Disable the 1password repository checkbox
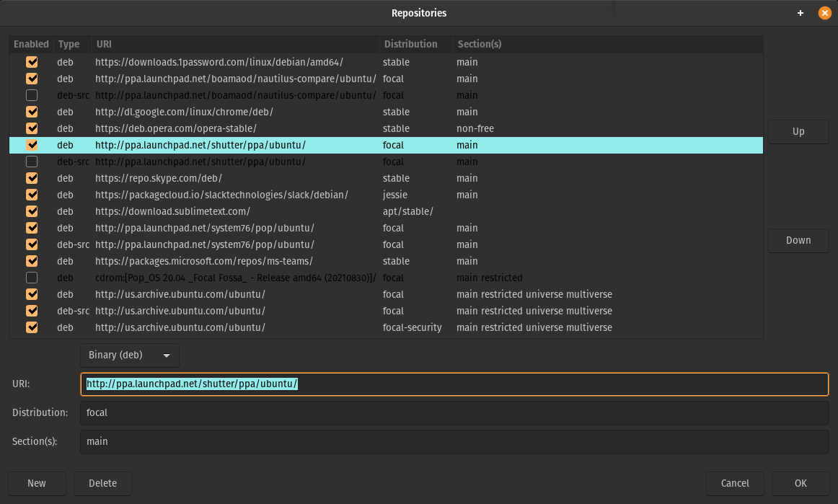 32,62
